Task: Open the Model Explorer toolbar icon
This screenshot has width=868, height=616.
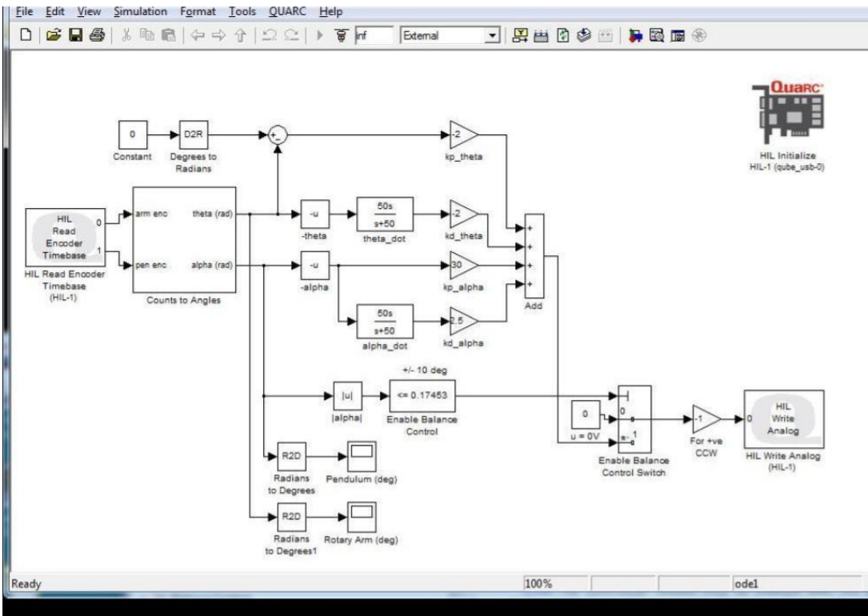Action: tap(657, 35)
